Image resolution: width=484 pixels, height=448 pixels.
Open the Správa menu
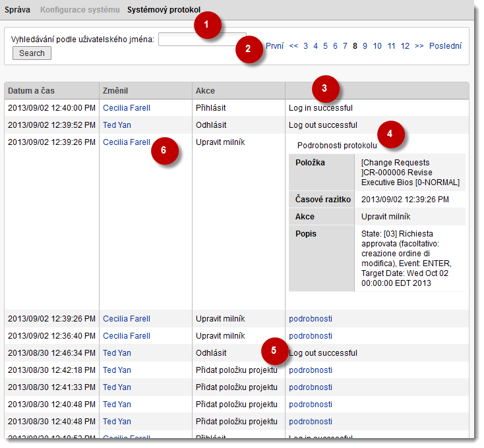(17, 10)
